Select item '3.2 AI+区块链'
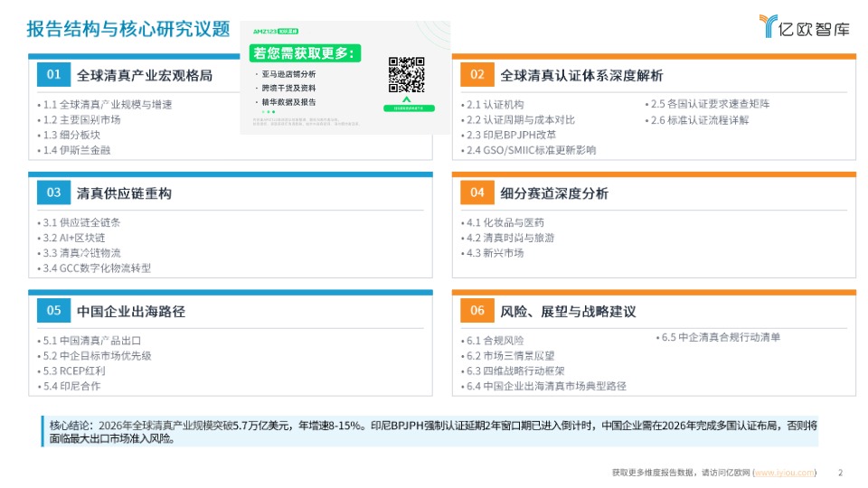 pos(73,238)
